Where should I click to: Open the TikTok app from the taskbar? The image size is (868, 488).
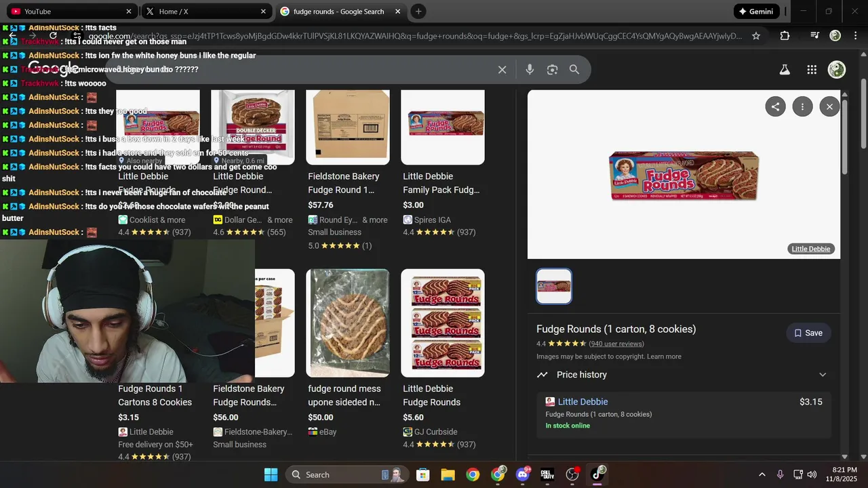point(597,474)
